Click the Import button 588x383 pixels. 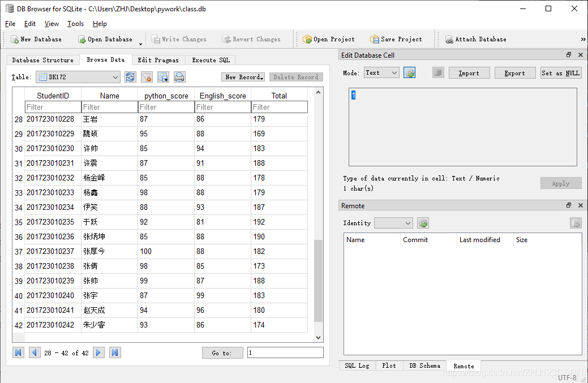click(469, 73)
